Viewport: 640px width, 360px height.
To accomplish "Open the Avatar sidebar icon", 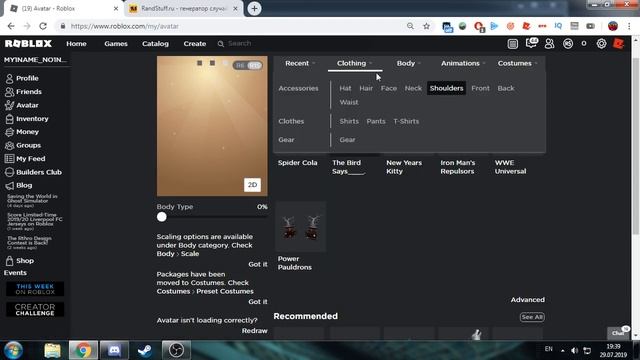I will point(9,105).
